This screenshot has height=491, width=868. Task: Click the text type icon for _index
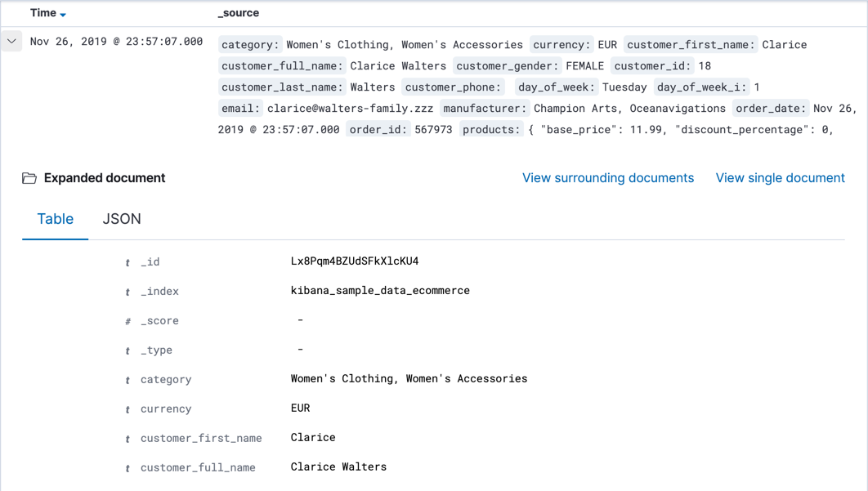(x=128, y=292)
